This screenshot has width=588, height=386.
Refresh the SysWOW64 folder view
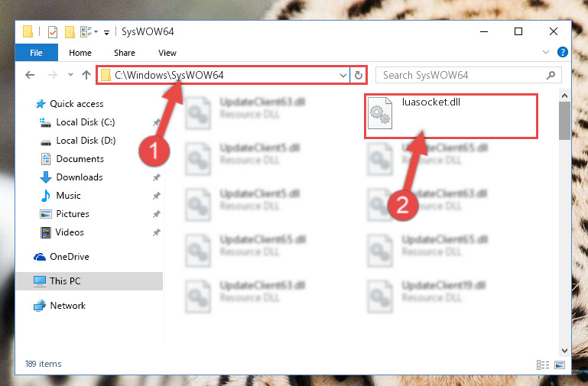click(359, 76)
